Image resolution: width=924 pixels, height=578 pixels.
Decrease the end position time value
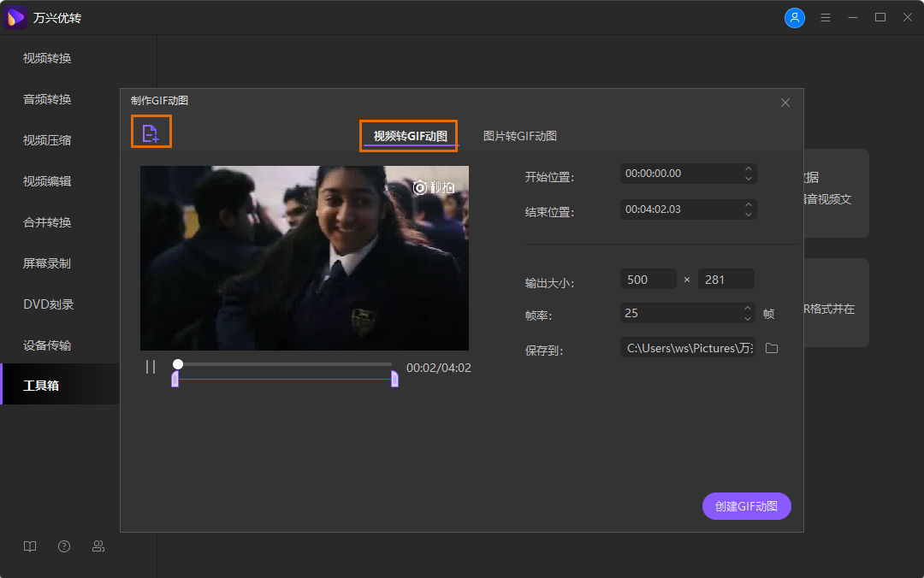tap(749, 214)
